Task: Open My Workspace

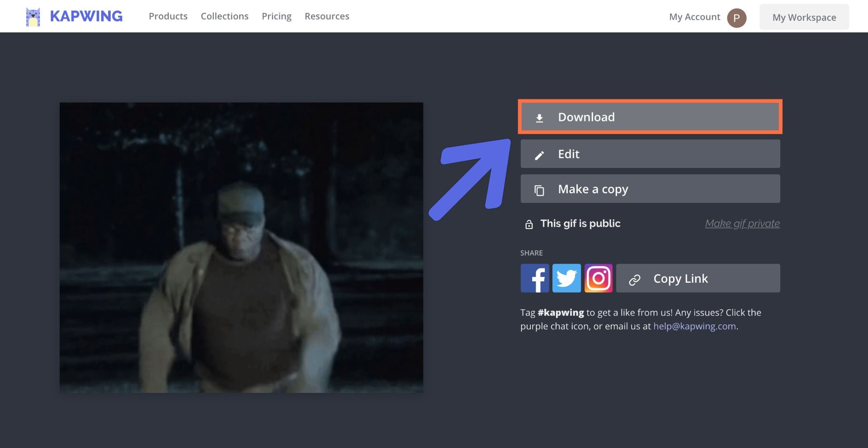Action: tap(803, 17)
